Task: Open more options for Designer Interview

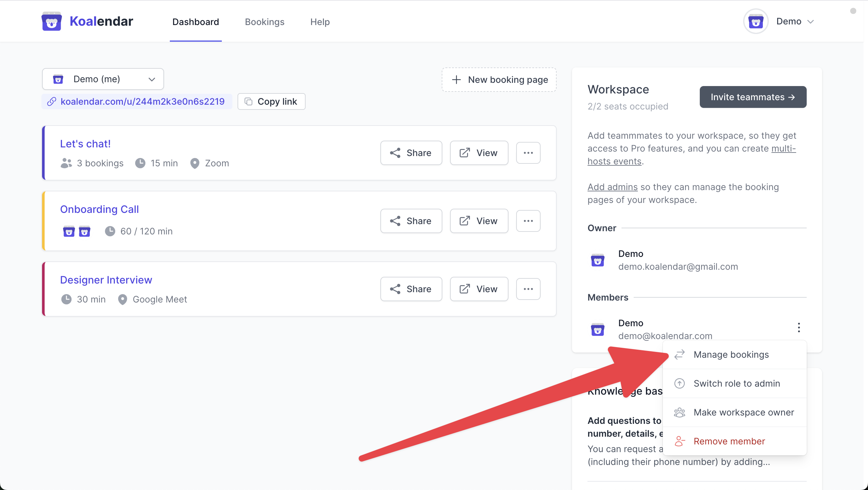Action: pyautogui.click(x=528, y=289)
